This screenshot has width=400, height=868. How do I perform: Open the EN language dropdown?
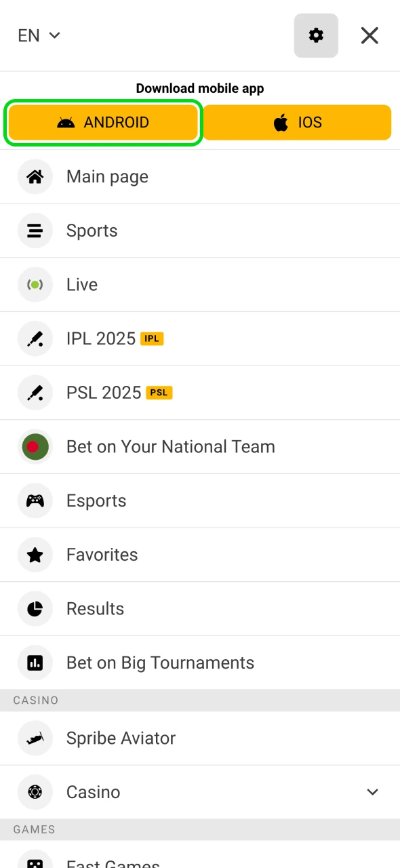click(x=39, y=35)
